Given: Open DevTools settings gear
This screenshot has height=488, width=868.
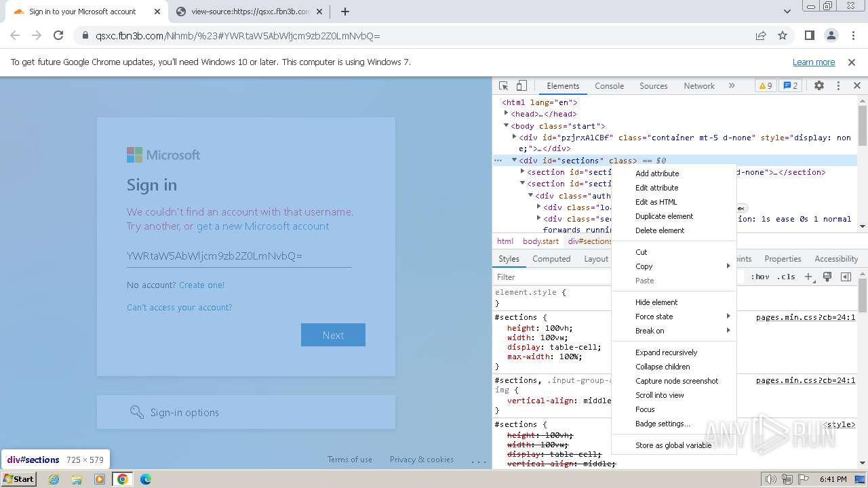Looking at the screenshot, I should (819, 86).
